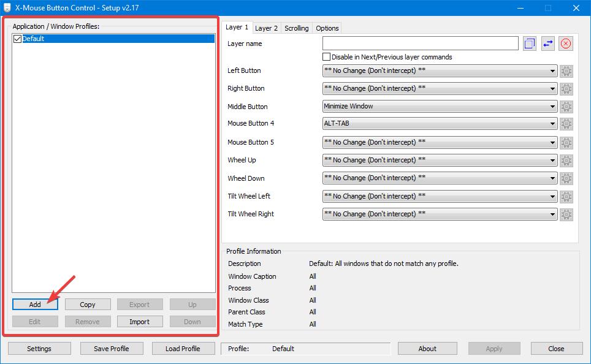This screenshot has width=591, height=364.
Task: Click the greyed-out Down button
Action: tap(193, 322)
